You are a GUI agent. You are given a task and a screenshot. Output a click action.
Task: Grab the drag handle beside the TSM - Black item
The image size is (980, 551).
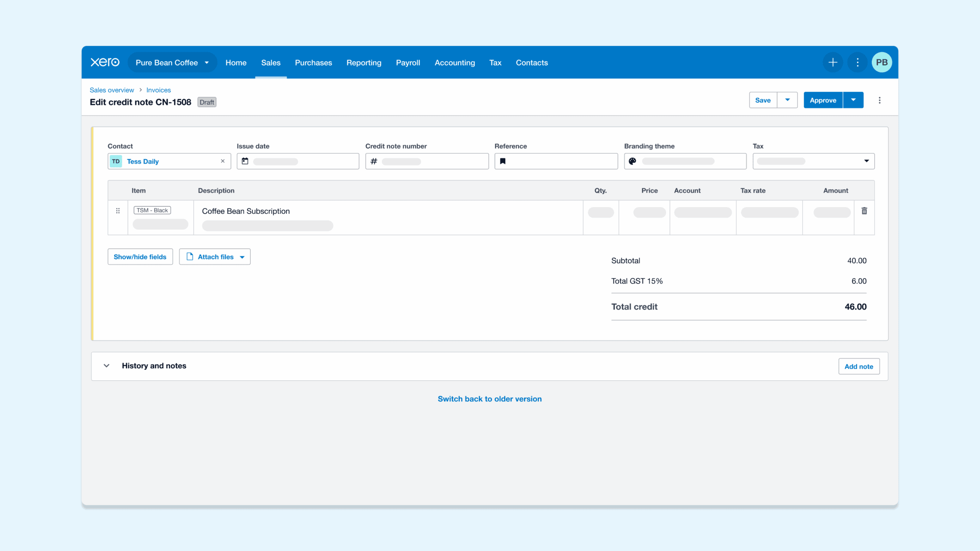pos(118,210)
